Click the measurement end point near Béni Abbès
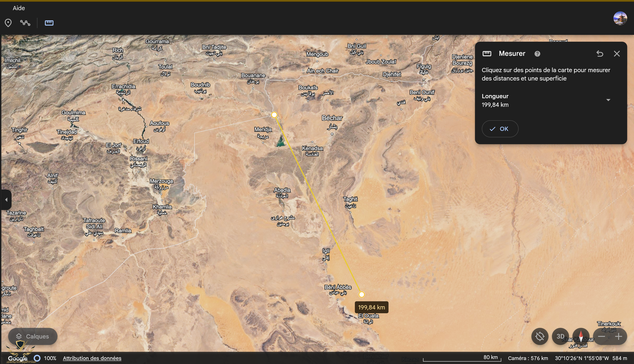The width and height of the screenshot is (634, 364). [x=361, y=294]
